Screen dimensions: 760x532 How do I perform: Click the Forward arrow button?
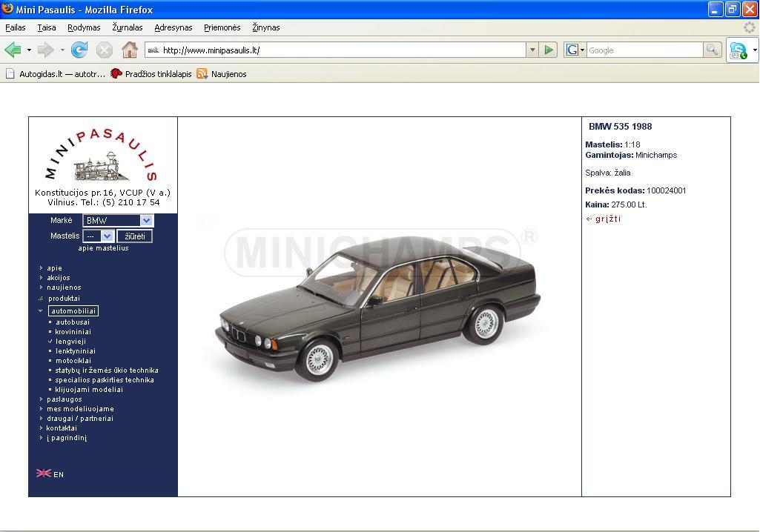45,50
